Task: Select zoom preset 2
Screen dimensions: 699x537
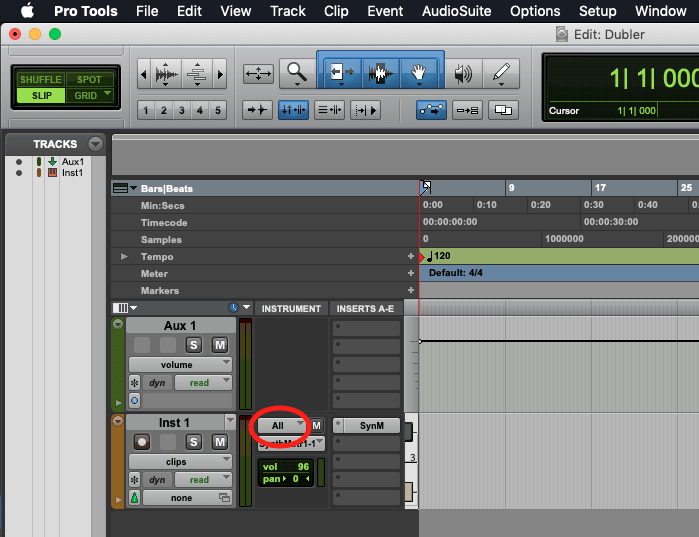Action: (x=164, y=110)
